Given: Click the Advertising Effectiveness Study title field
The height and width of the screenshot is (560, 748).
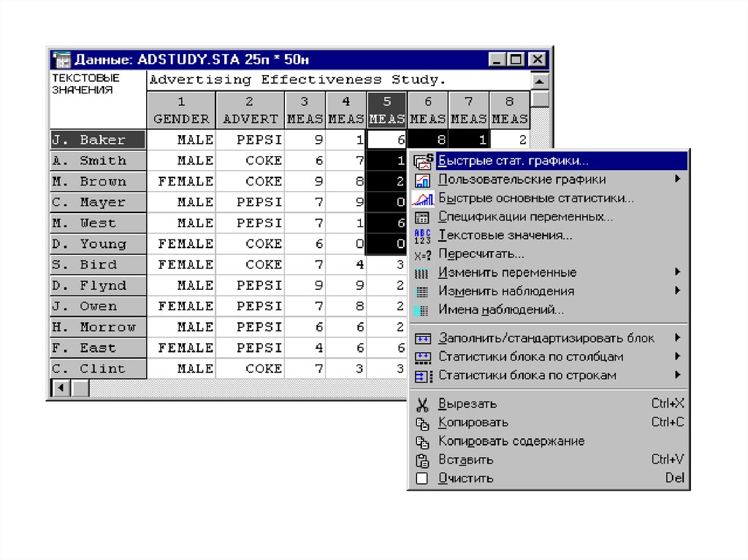Looking at the screenshot, I should [x=337, y=80].
